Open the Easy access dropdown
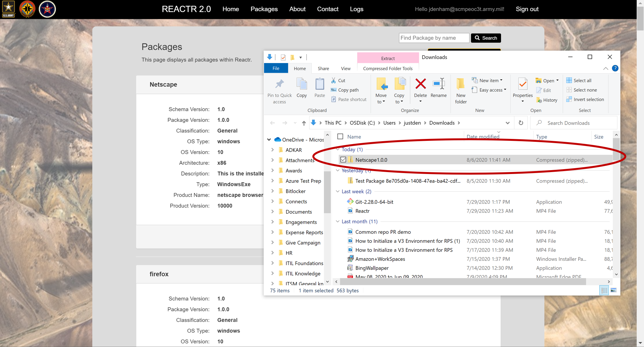Image resolution: width=644 pixels, height=347 pixels. click(x=489, y=90)
